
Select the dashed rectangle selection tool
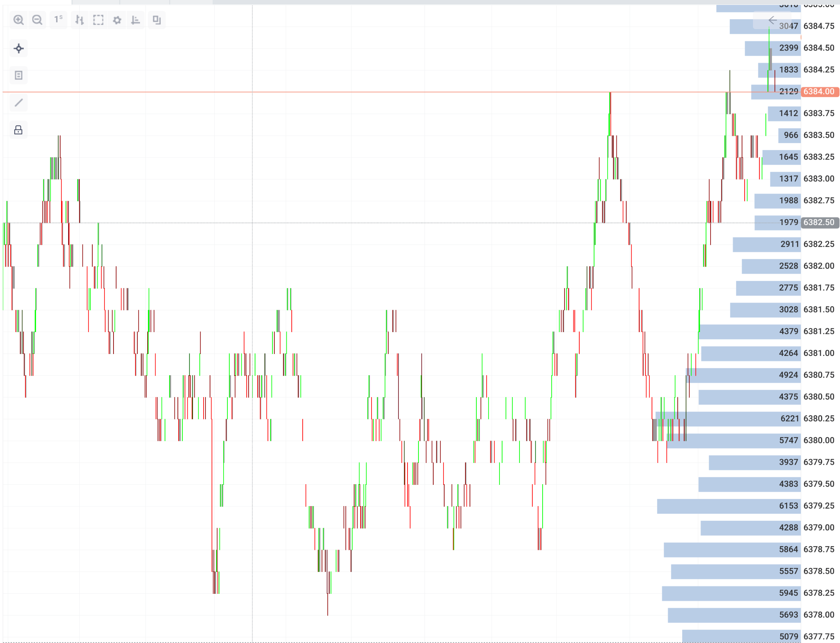coord(98,20)
